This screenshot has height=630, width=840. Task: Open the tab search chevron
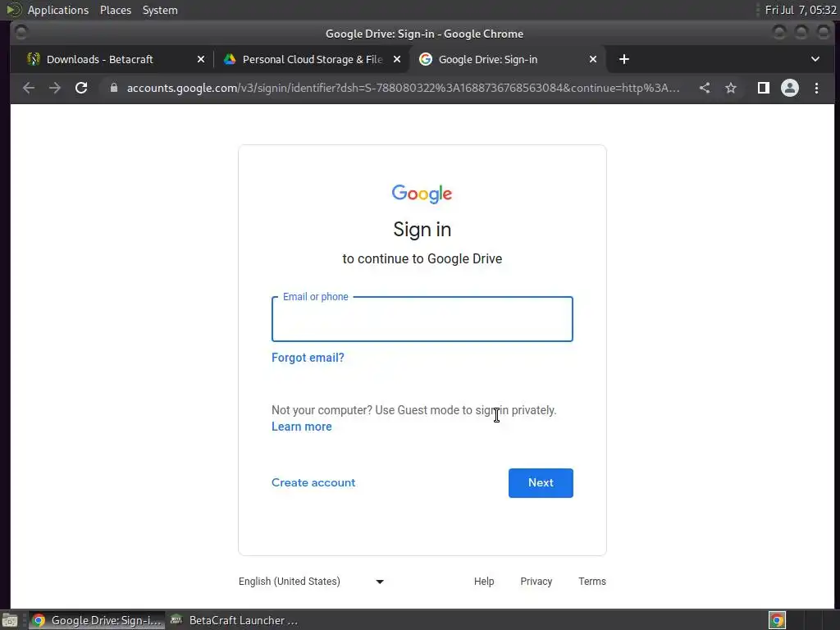tap(815, 59)
